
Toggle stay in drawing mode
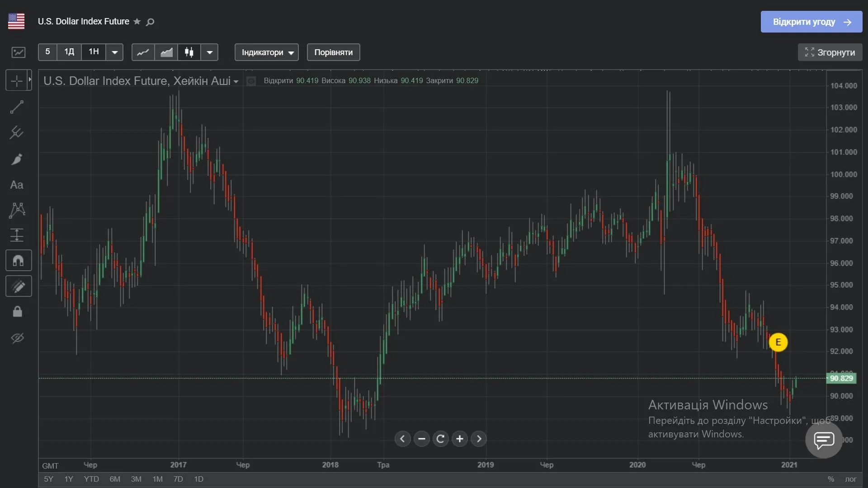[19, 286]
